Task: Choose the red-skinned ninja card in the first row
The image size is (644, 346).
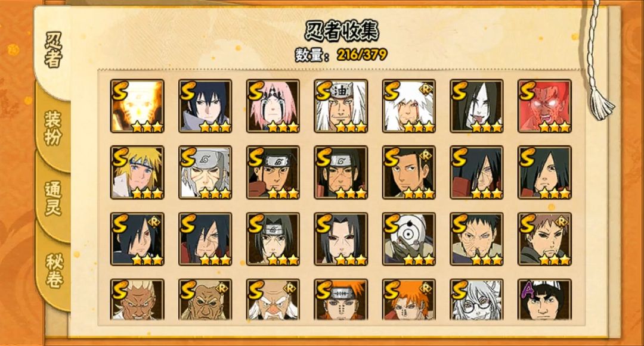Action: (544, 106)
